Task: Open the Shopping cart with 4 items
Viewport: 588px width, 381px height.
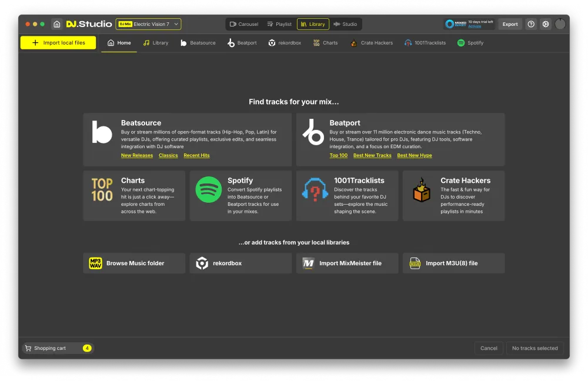Action: tap(58, 348)
